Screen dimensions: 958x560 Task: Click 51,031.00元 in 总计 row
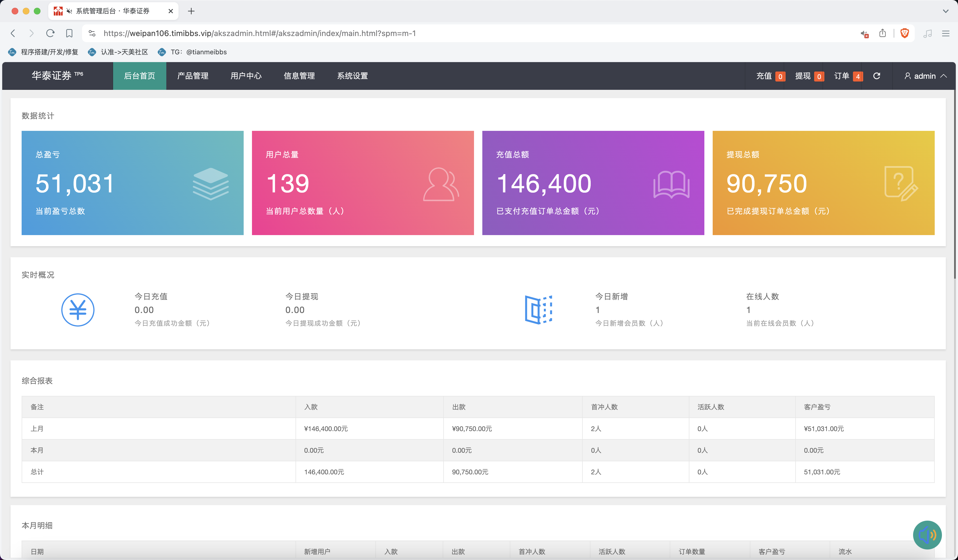tap(822, 472)
